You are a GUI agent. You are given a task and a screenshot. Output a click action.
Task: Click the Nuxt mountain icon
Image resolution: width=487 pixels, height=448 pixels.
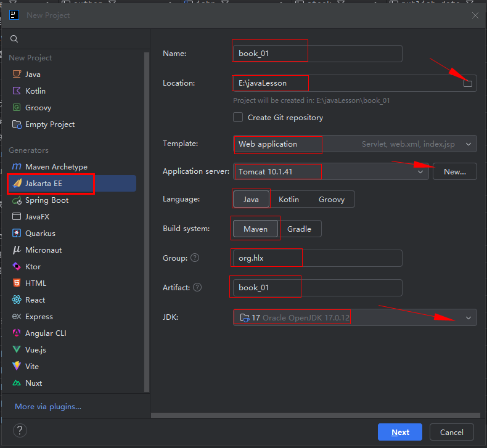click(x=17, y=383)
